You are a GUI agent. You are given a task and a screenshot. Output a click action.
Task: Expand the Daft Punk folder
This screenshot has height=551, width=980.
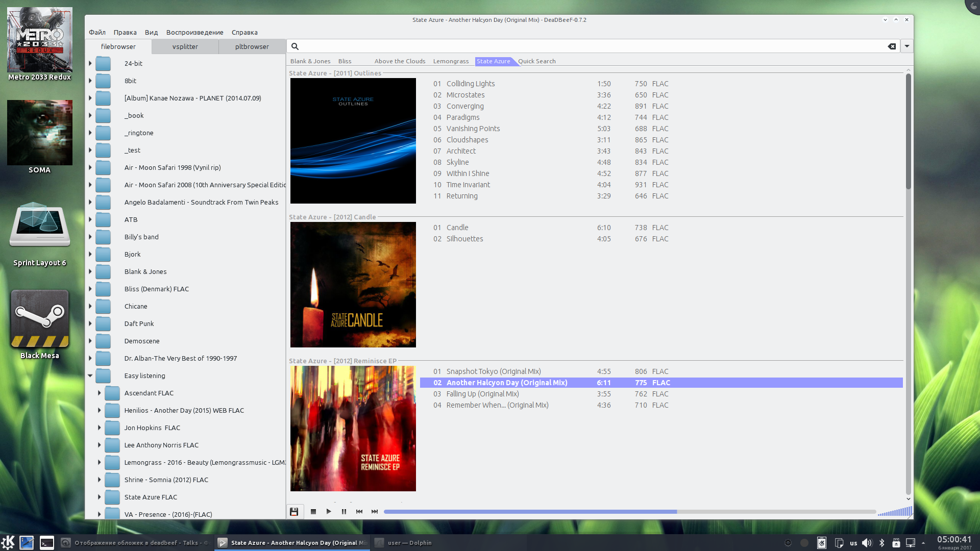coord(90,323)
